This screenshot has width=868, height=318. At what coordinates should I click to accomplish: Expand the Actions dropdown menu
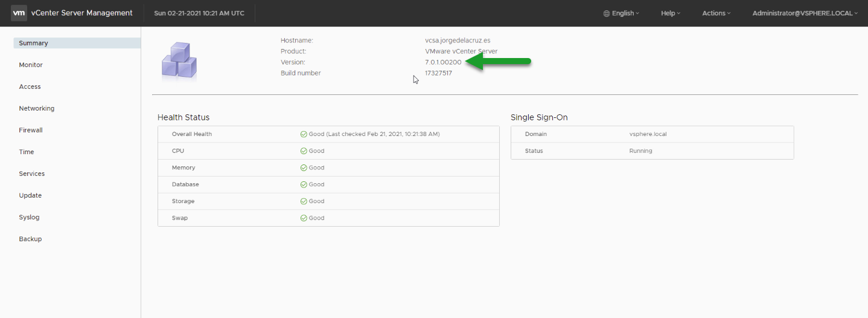click(x=716, y=13)
